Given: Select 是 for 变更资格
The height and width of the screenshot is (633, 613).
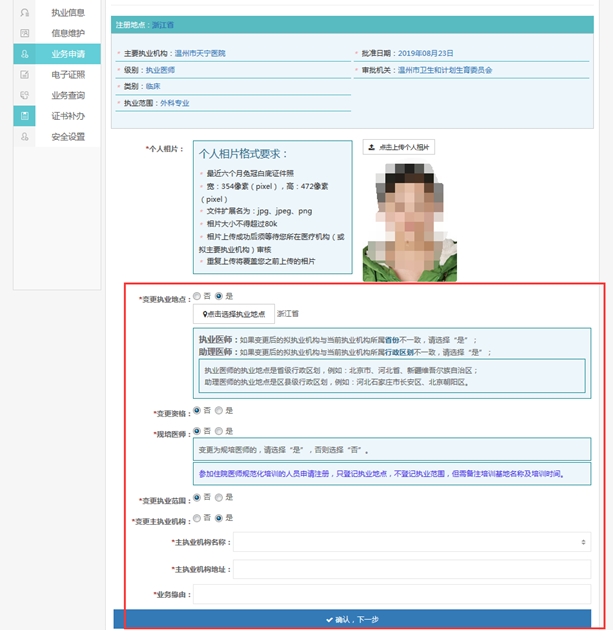Looking at the screenshot, I should tap(219, 410).
